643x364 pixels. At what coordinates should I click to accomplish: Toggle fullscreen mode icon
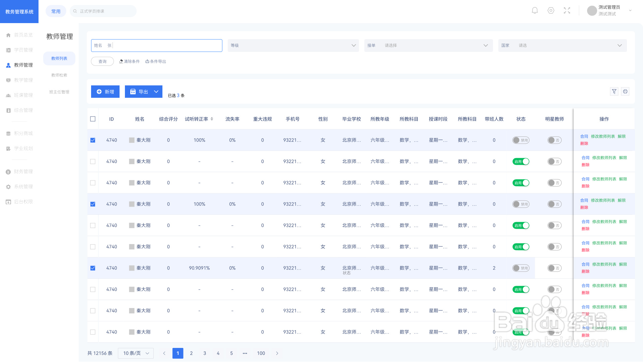pos(567,11)
